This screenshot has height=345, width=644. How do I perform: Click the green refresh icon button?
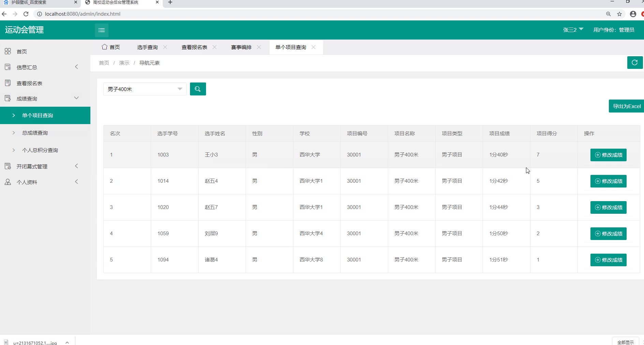coord(634,63)
